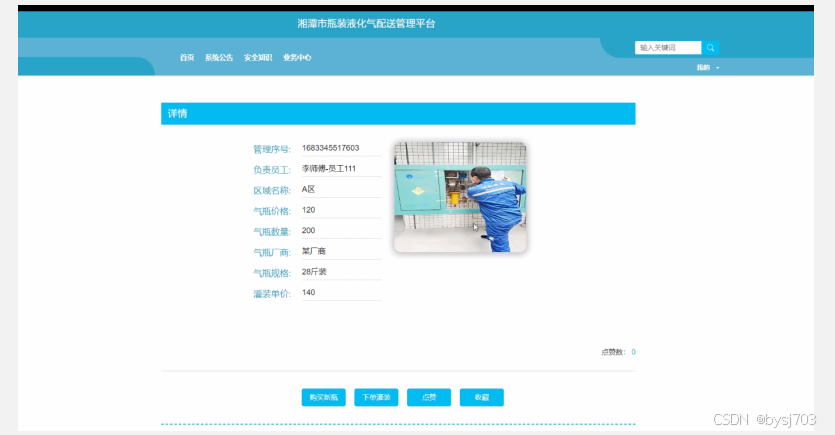Expand the 我的 dropdown menu

708,68
